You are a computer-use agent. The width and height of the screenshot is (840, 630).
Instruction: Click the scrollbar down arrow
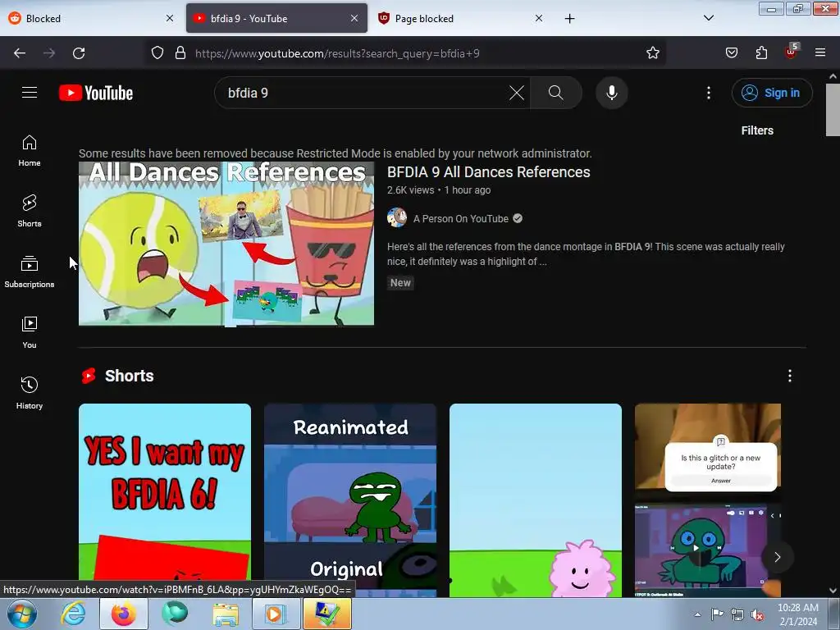click(x=833, y=591)
